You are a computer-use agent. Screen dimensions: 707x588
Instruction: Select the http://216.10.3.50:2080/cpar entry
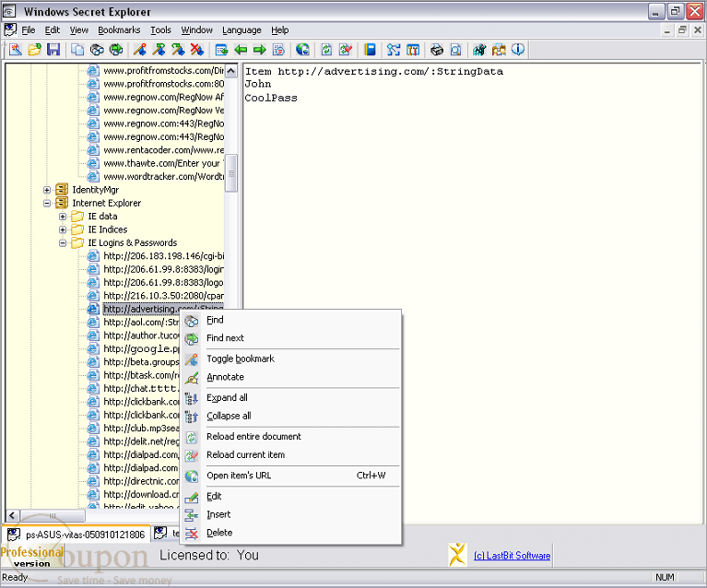pyautogui.click(x=163, y=296)
